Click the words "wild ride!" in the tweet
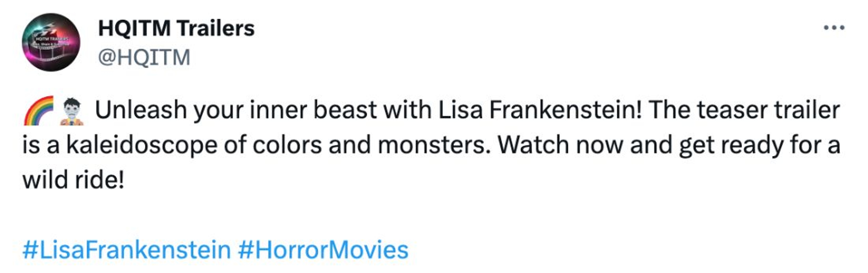The width and height of the screenshot is (868, 273). 73,180
